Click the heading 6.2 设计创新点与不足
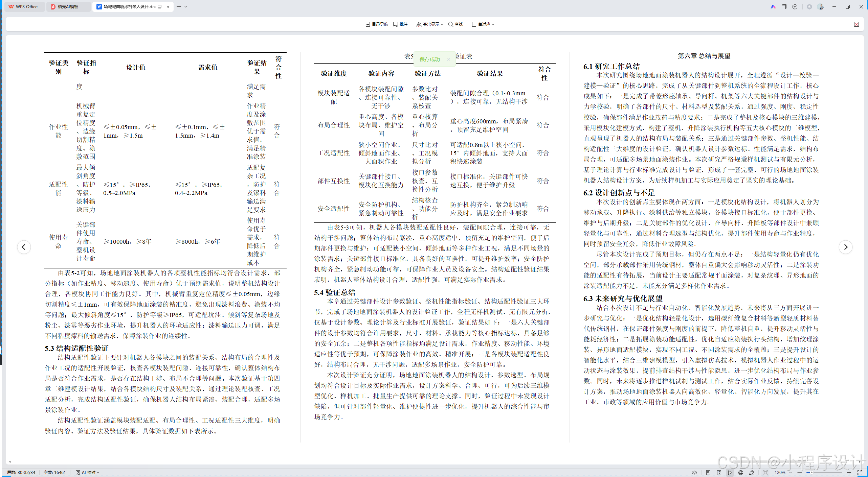The image size is (868, 477). (x=619, y=193)
